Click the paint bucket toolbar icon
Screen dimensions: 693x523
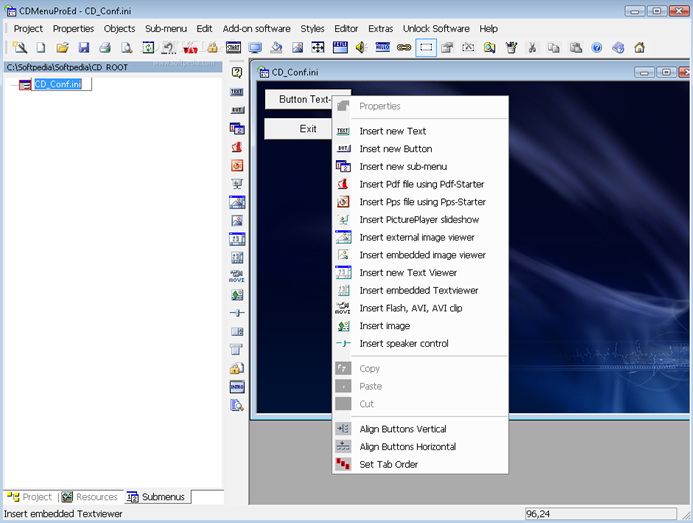click(x=276, y=47)
